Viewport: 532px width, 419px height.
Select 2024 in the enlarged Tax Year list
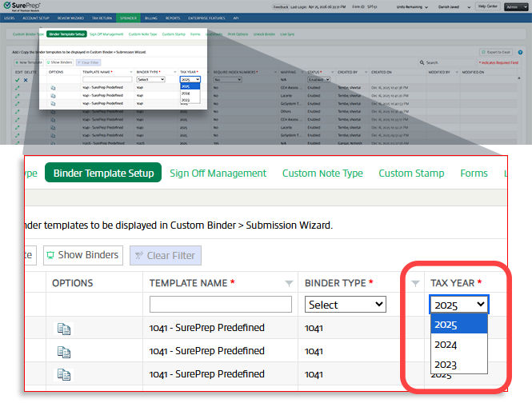pos(458,345)
